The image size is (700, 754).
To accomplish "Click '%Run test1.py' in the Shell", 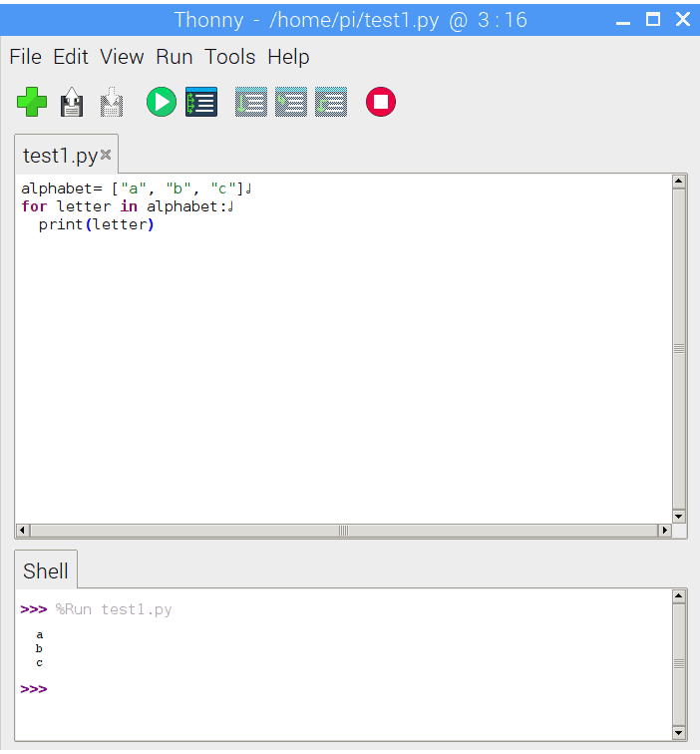I will 114,609.
